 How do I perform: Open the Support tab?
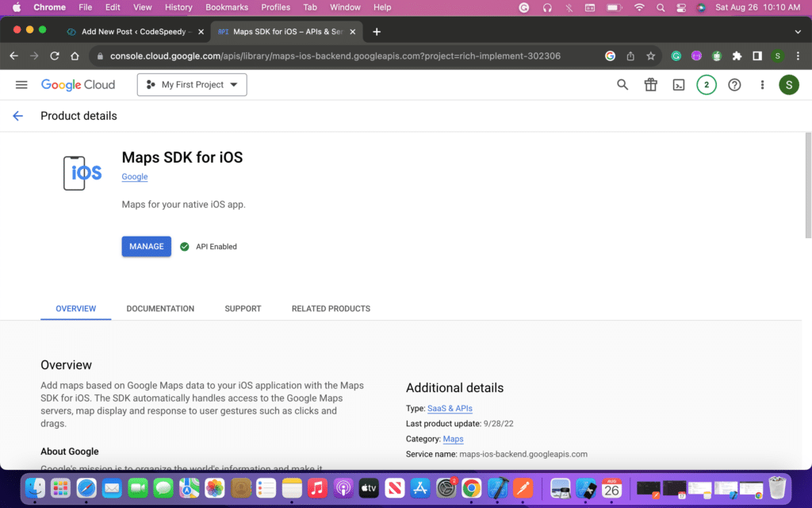(243, 309)
